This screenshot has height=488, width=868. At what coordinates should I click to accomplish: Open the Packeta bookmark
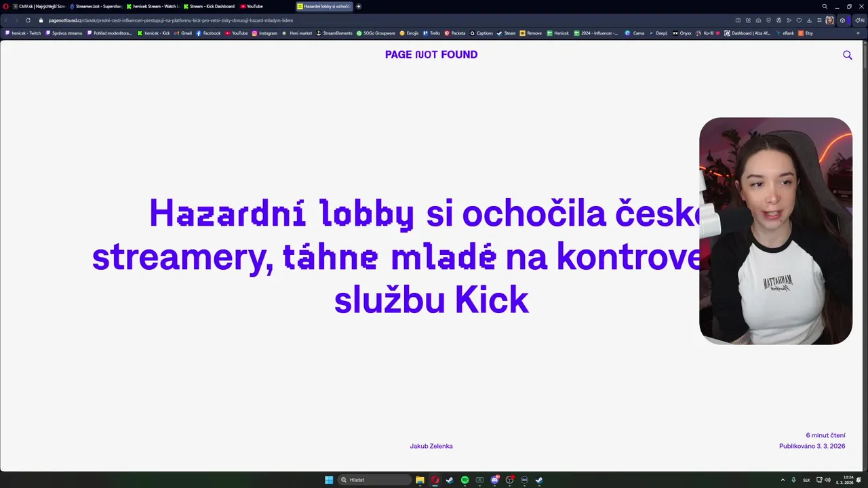455,33
